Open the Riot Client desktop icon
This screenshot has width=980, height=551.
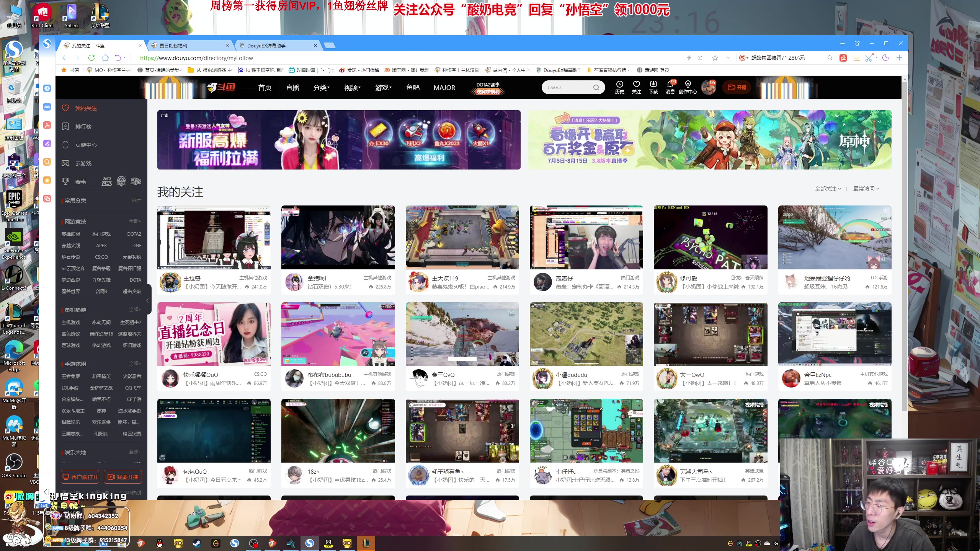[42, 15]
